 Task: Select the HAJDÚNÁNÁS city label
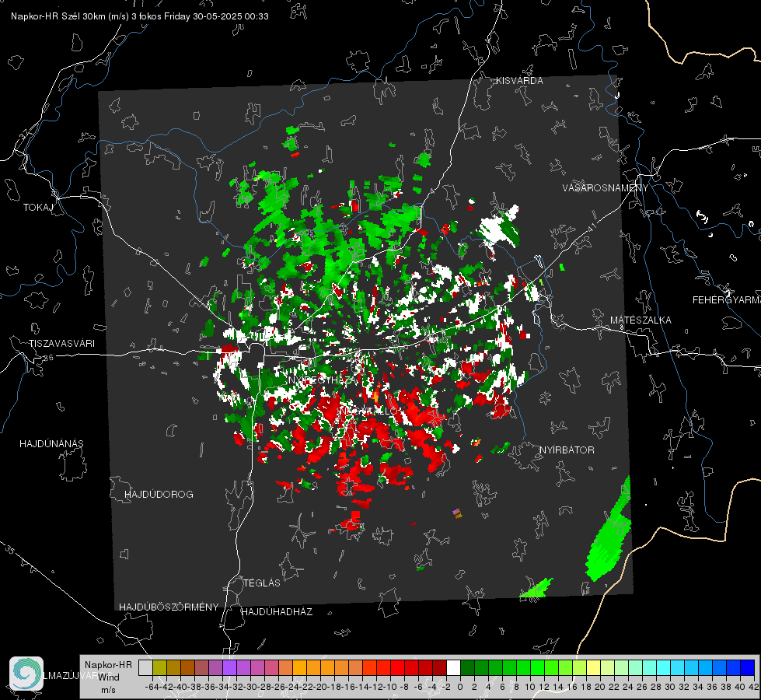coord(51,444)
